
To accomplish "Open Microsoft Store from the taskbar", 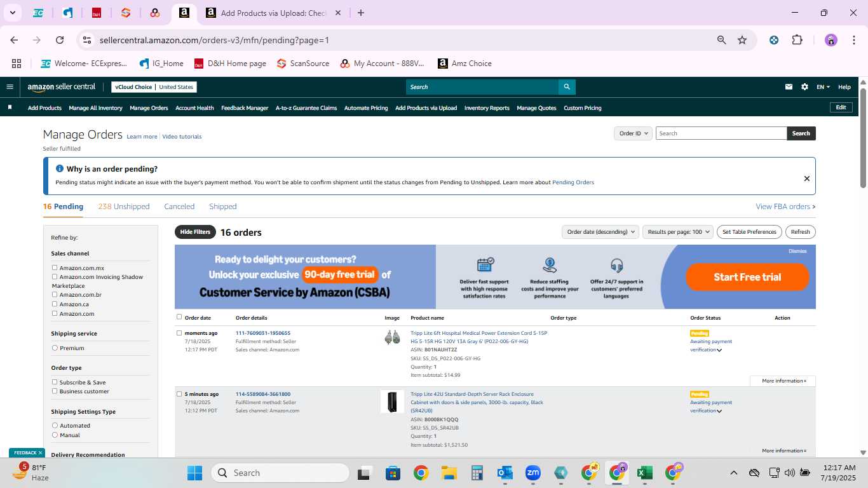I will click(393, 473).
